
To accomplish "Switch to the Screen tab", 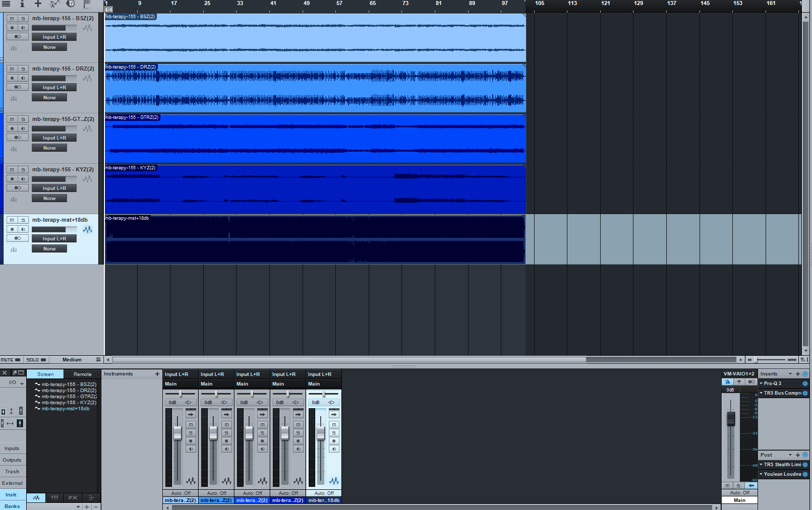I will point(45,374).
